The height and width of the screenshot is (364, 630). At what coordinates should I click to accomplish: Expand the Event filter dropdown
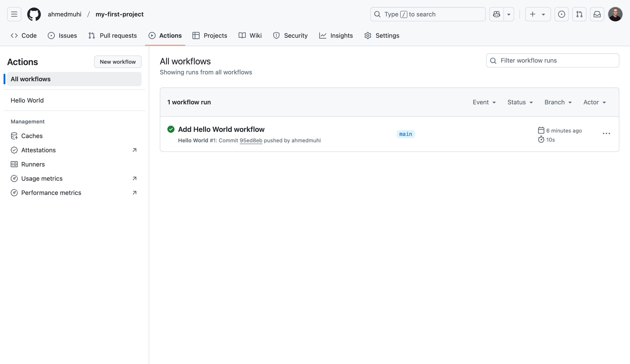[484, 102]
